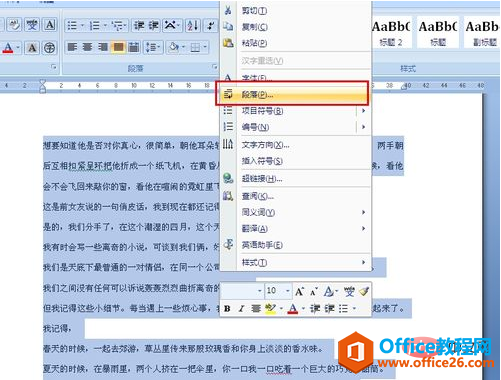The width and height of the screenshot is (501, 380).
Task: Select 剪切(T) Cut in context menu
Action: point(295,11)
